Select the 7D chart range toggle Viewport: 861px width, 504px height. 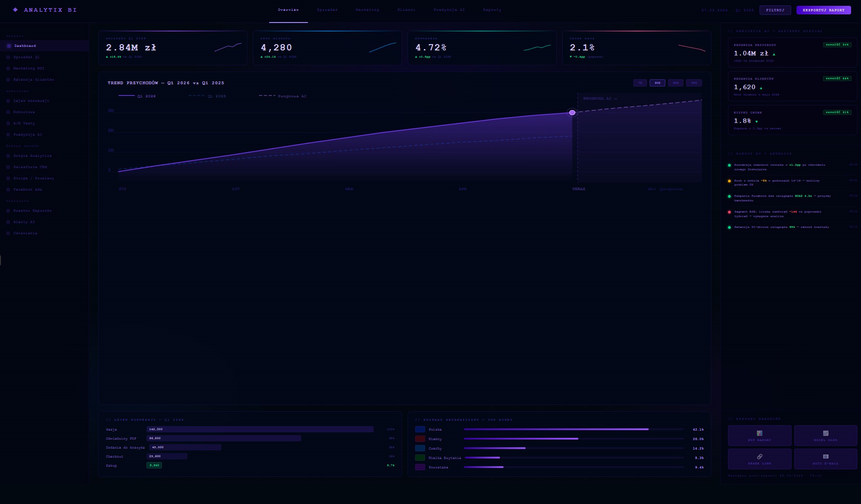pyautogui.click(x=640, y=83)
